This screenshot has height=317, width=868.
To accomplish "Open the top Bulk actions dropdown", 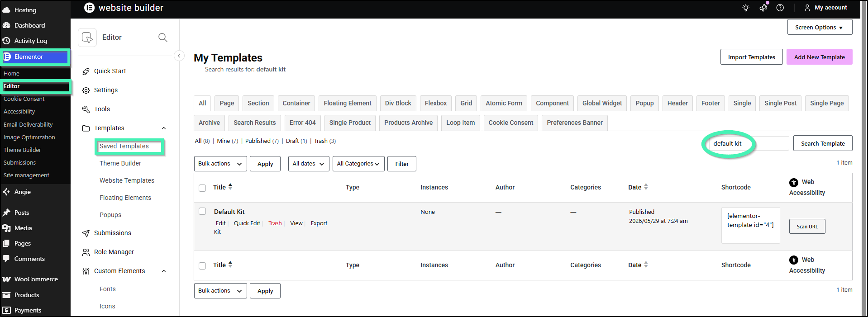I will [x=220, y=164].
